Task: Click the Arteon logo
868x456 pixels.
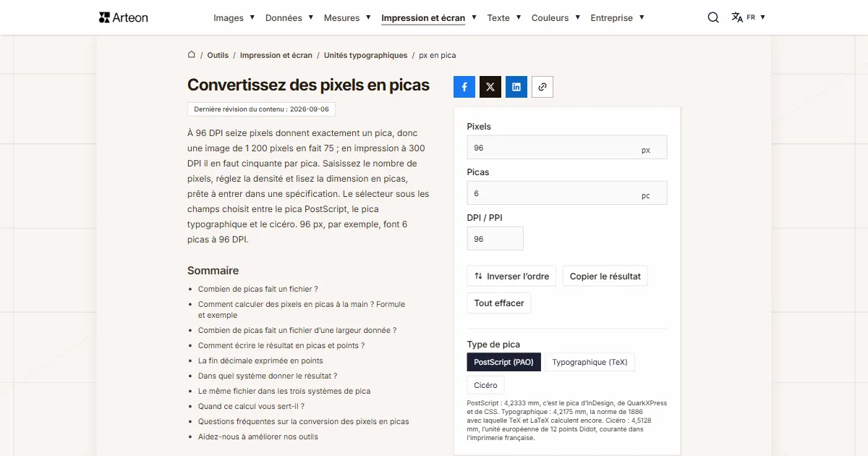Action: (x=124, y=17)
